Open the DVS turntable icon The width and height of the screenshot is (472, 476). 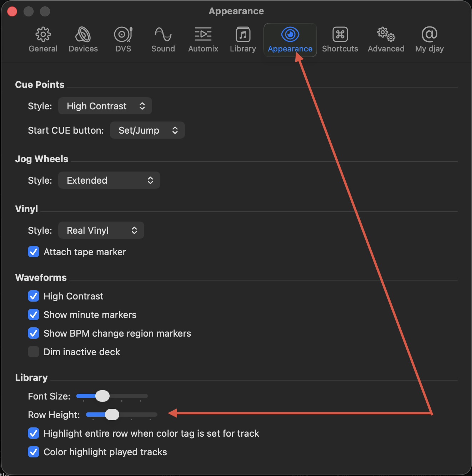coord(123,35)
